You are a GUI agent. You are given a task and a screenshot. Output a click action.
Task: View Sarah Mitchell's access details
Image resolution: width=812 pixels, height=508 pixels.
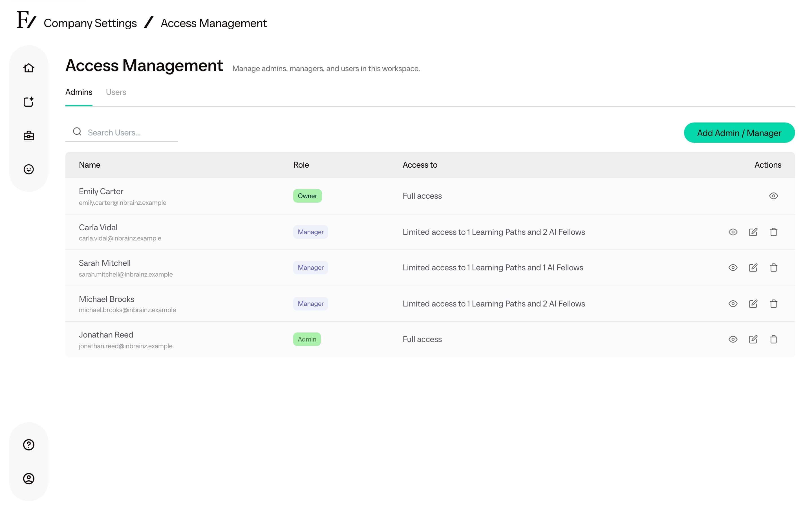coord(733,268)
